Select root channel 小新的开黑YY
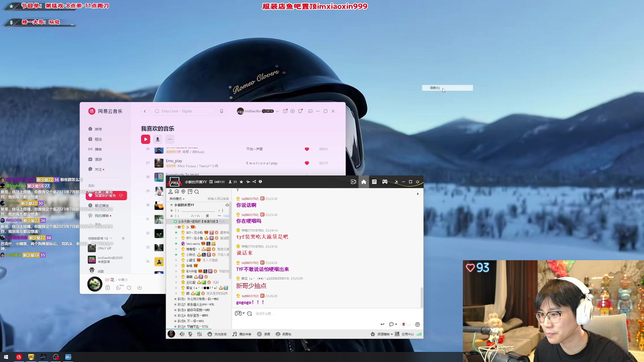Image resolution: width=644 pixels, height=362 pixels. coord(184,205)
